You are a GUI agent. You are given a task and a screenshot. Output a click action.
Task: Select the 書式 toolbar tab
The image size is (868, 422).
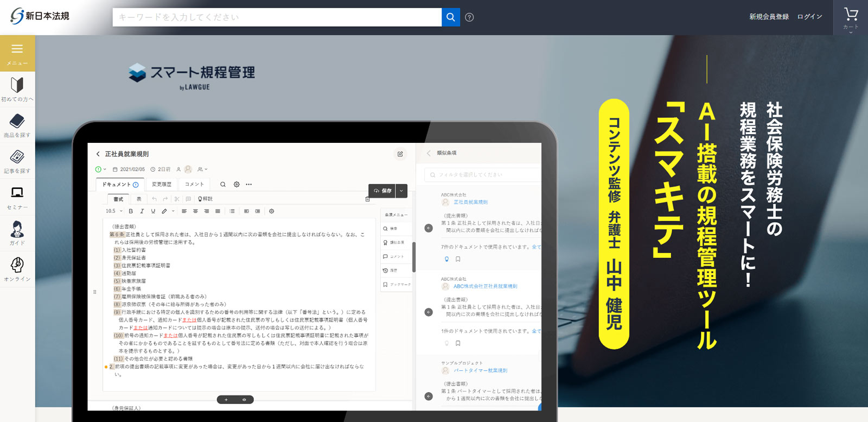click(118, 199)
